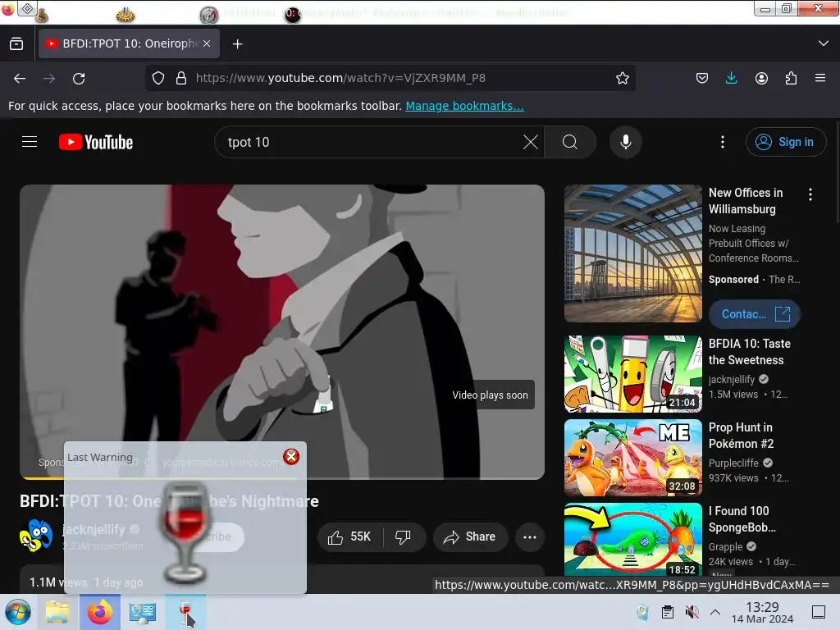The width and height of the screenshot is (840, 630).
Task: Open the control panel taskbar icon
Action: click(x=143, y=612)
